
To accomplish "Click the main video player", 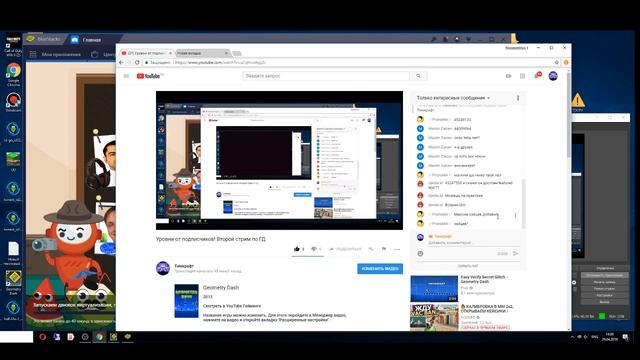I will (279, 160).
